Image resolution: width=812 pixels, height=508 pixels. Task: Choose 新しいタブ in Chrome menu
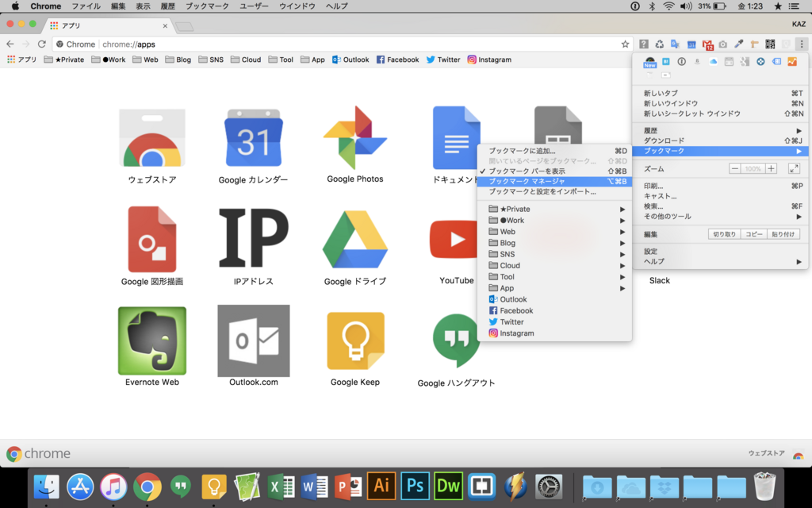click(720, 94)
